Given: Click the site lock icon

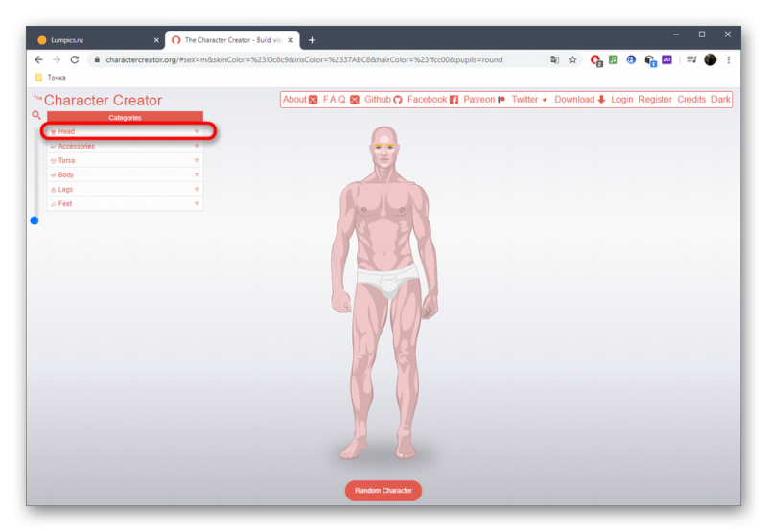Looking at the screenshot, I should (x=97, y=59).
